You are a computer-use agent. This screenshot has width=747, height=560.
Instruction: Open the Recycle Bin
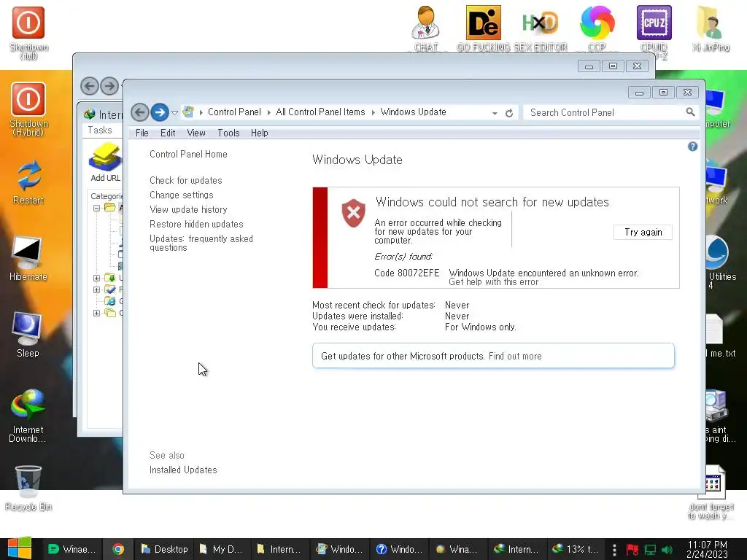click(x=28, y=488)
